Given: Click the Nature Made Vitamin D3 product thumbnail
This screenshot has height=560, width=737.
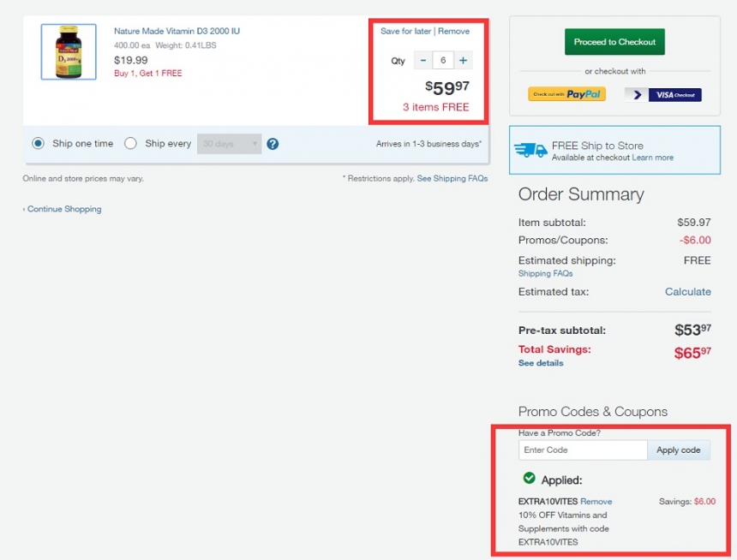Looking at the screenshot, I should pos(69,52).
